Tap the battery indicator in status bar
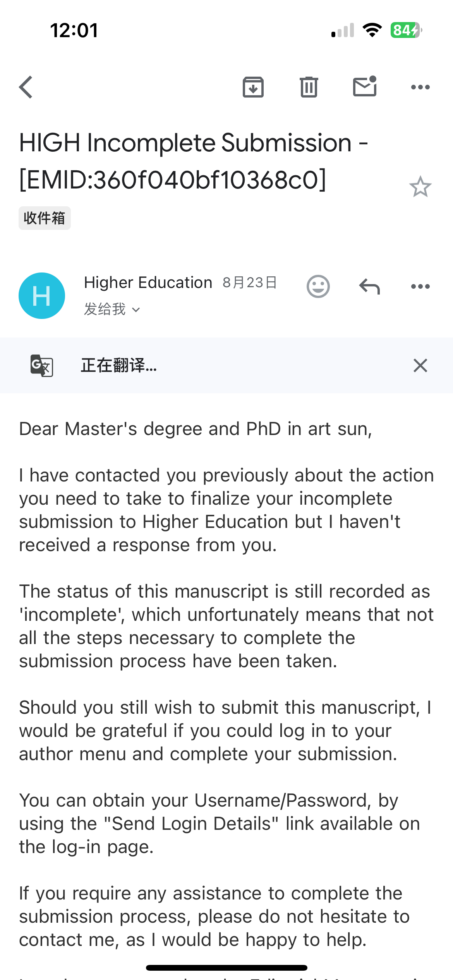453x980 pixels. coord(406,30)
